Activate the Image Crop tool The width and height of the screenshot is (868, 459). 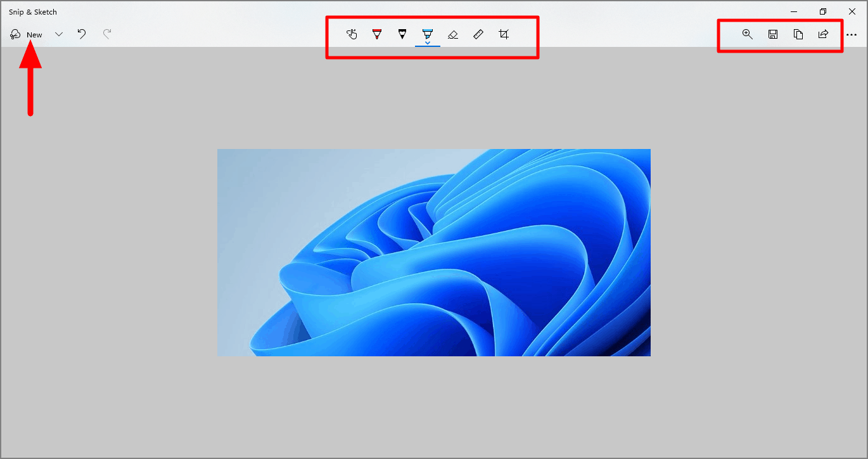tap(504, 34)
